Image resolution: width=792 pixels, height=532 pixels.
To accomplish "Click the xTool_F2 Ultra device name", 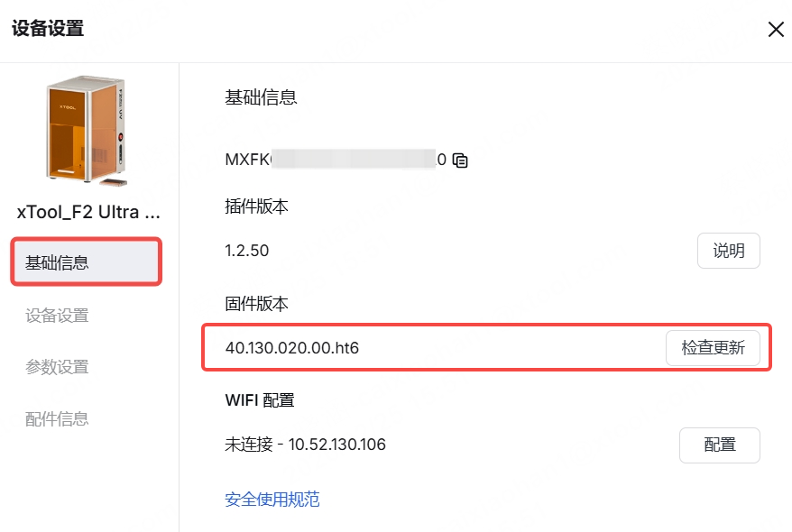I will [89, 214].
